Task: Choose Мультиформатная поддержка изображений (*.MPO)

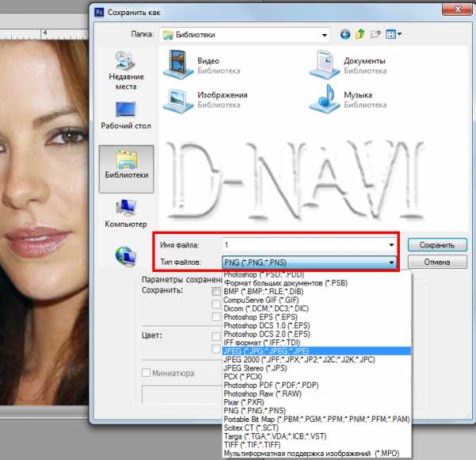Action: point(317,454)
